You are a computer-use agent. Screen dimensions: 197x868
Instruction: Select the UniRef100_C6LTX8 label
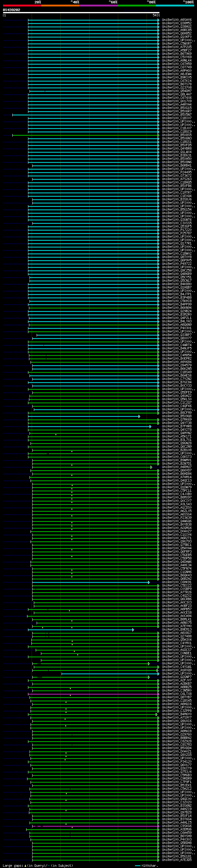coord(177,694)
